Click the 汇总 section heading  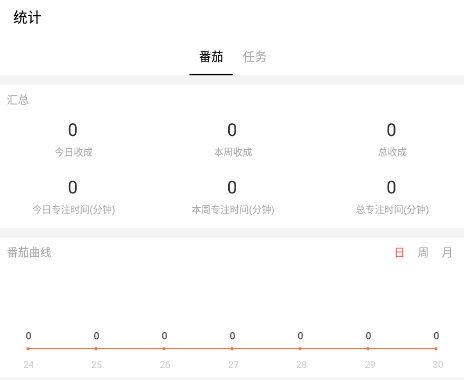coord(18,100)
